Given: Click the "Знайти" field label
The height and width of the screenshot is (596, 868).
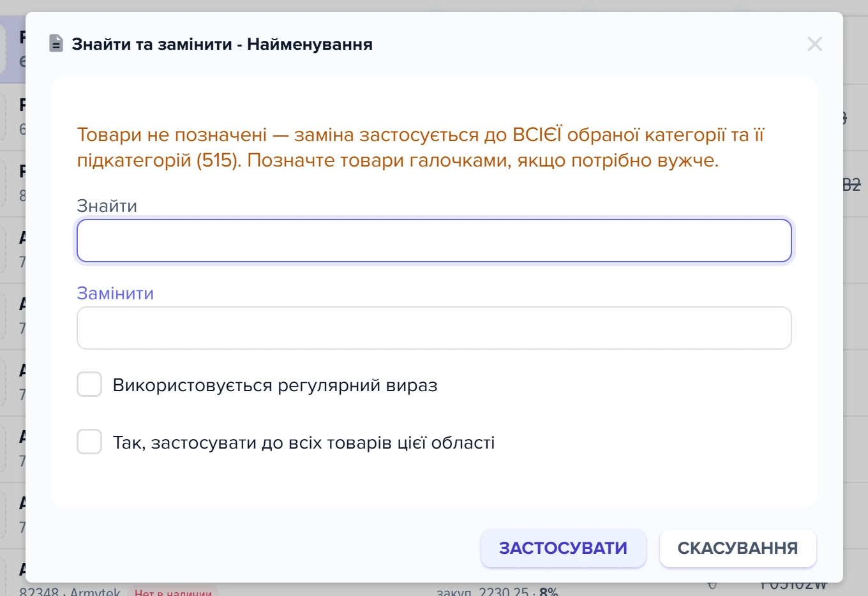Looking at the screenshot, I should pos(107,206).
